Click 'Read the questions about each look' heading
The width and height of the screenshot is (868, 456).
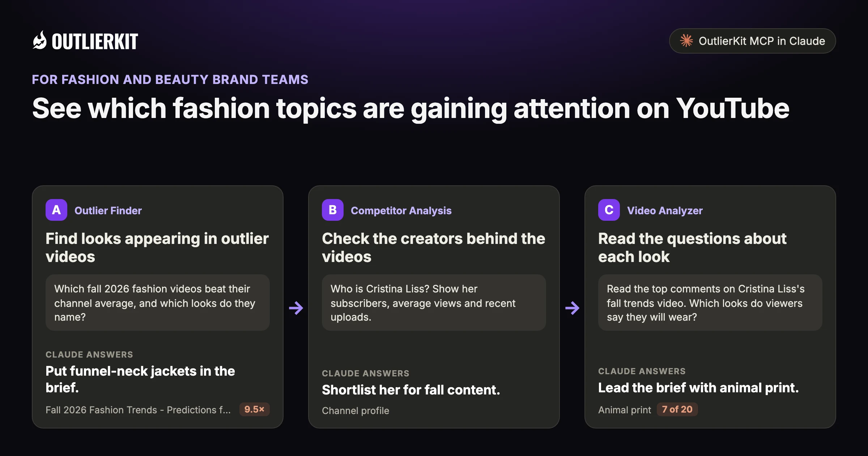pos(692,248)
